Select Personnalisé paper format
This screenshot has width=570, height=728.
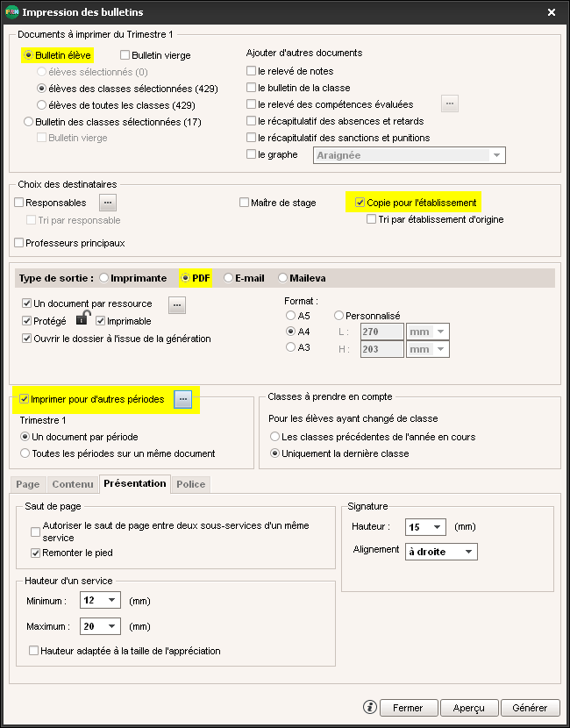[x=367, y=316]
